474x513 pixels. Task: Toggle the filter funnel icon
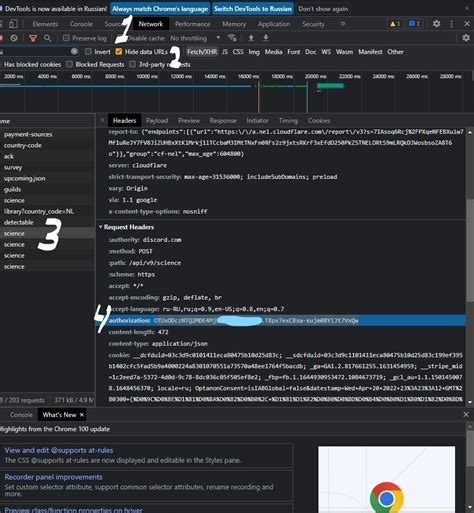click(33, 38)
